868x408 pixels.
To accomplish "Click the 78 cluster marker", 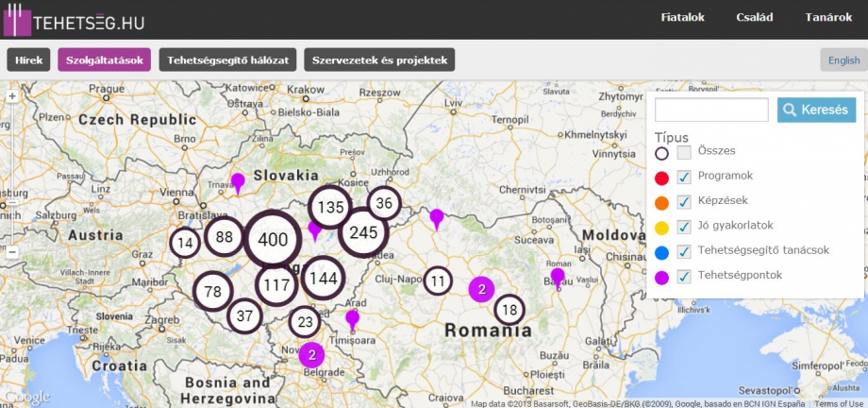I will (212, 291).
